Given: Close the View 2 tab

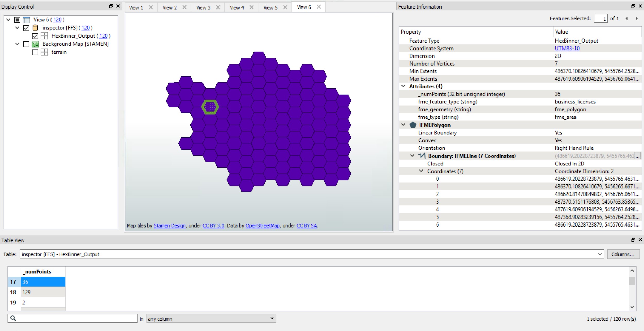Looking at the screenshot, I should pyautogui.click(x=184, y=7).
